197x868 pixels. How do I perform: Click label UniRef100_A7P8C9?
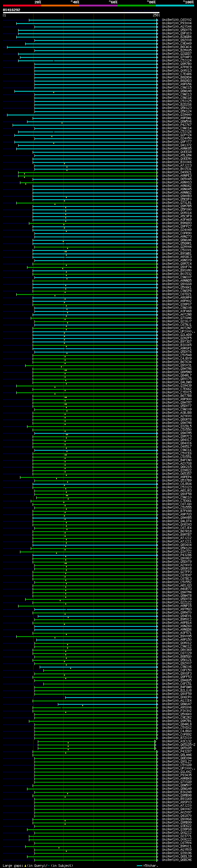pyautogui.click(x=177, y=67)
